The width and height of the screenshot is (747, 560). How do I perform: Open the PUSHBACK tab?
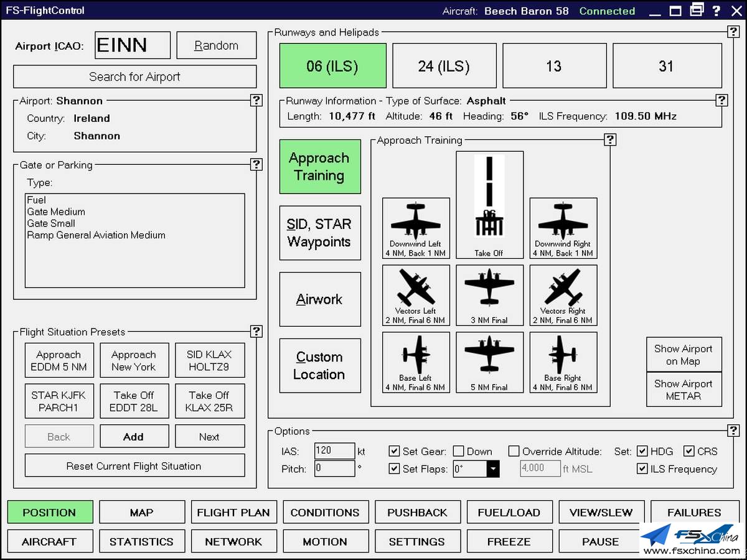(x=418, y=512)
